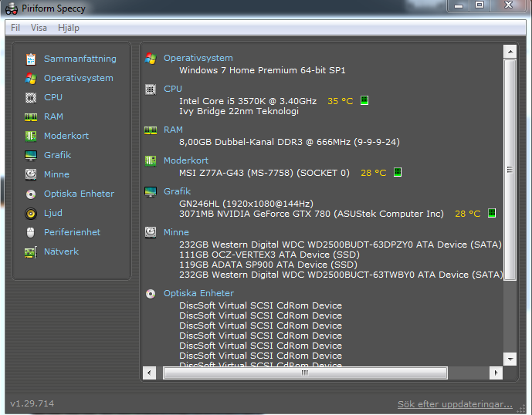Select CPU in the sidebar list
Screen dimensions: 532x415
coord(53,97)
